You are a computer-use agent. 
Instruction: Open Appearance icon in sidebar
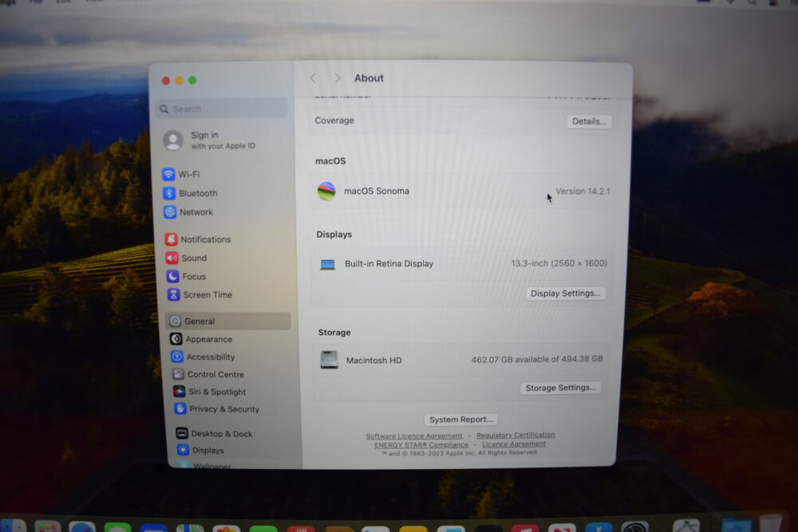pyautogui.click(x=176, y=339)
